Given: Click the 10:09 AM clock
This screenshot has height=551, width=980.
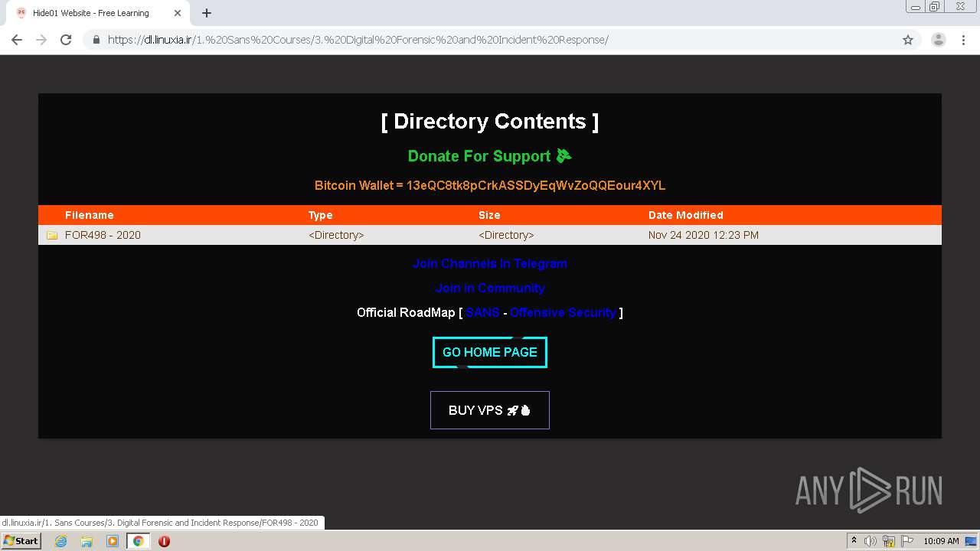Looking at the screenshot, I should click(x=941, y=541).
